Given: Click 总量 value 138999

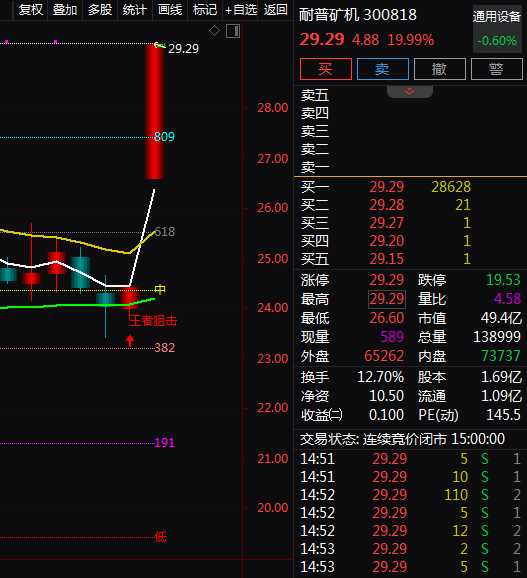Looking at the screenshot, I should pos(497,337).
